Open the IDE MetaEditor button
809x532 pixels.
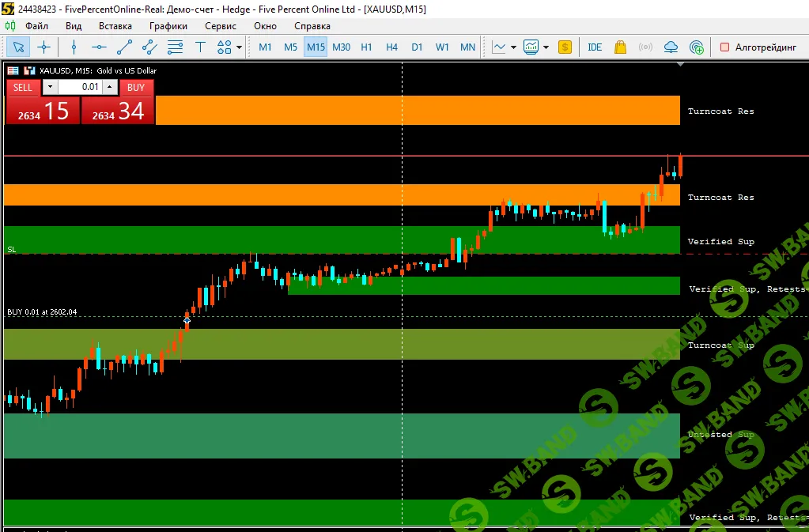pyautogui.click(x=595, y=47)
